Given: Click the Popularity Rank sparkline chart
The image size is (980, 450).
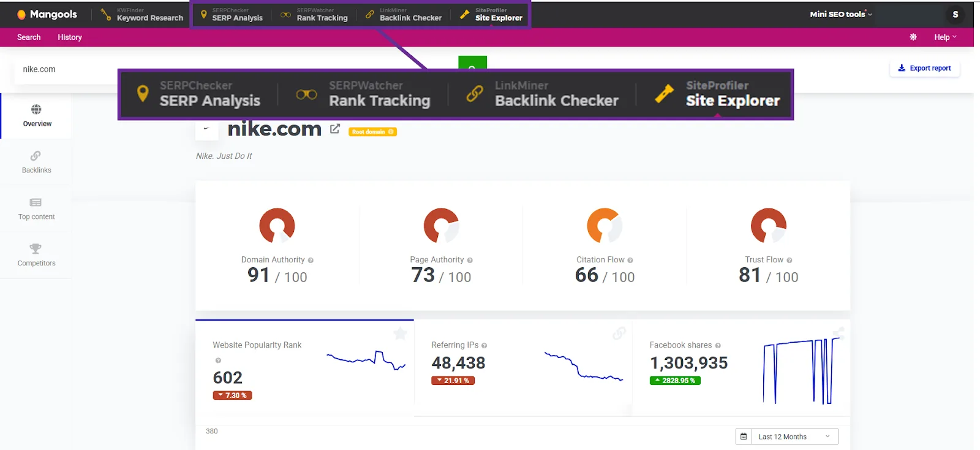Looking at the screenshot, I should 366,360.
